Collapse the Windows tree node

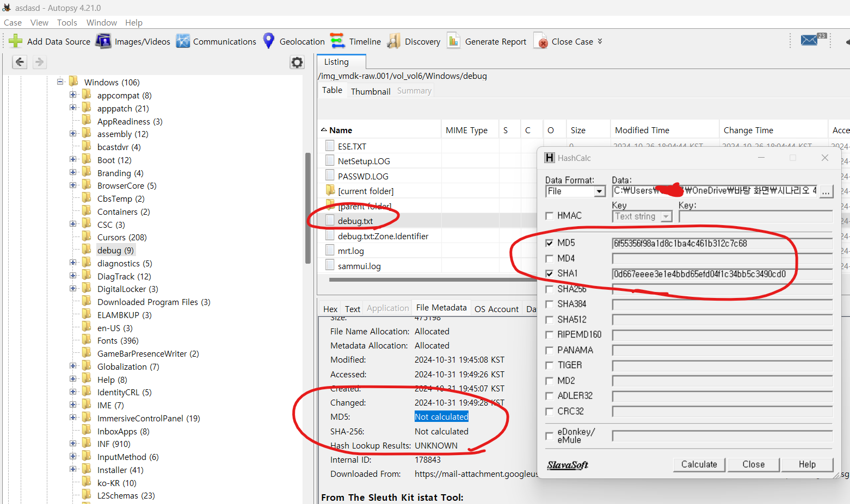pyautogui.click(x=60, y=82)
